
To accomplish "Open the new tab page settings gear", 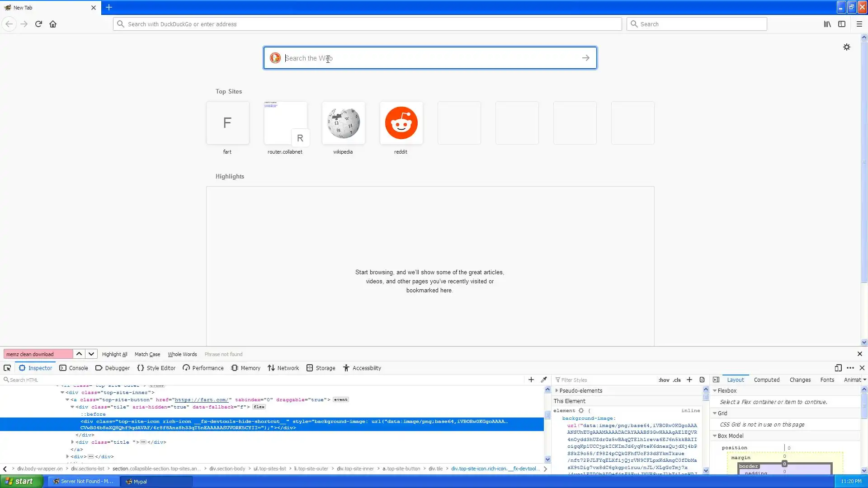I will pos(847,47).
